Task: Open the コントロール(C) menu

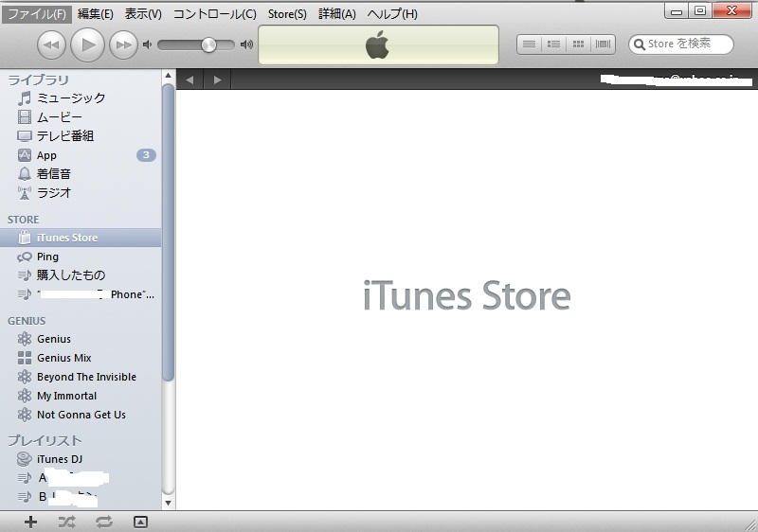Action: coord(215,14)
